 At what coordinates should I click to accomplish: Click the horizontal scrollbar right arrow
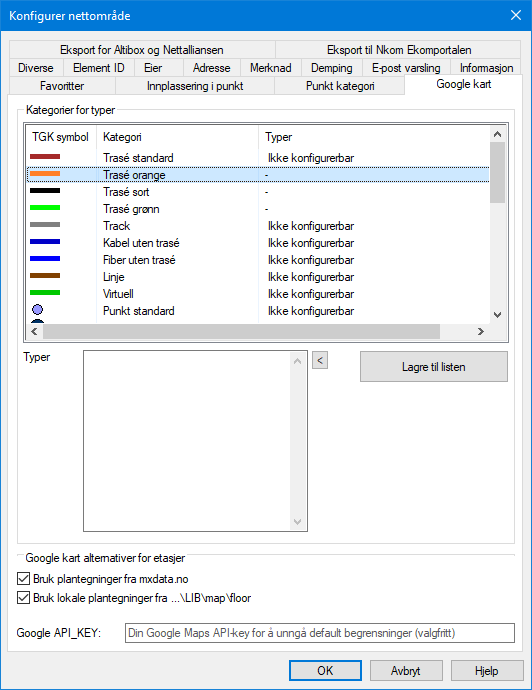click(x=481, y=331)
